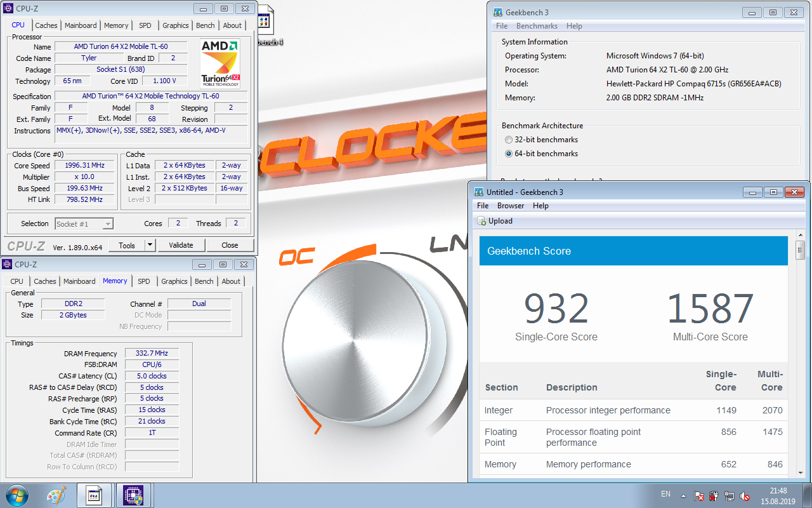Viewport: 812px width, 508px height.
Task: Open About tab in bottom CPU-Z
Action: click(231, 281)
